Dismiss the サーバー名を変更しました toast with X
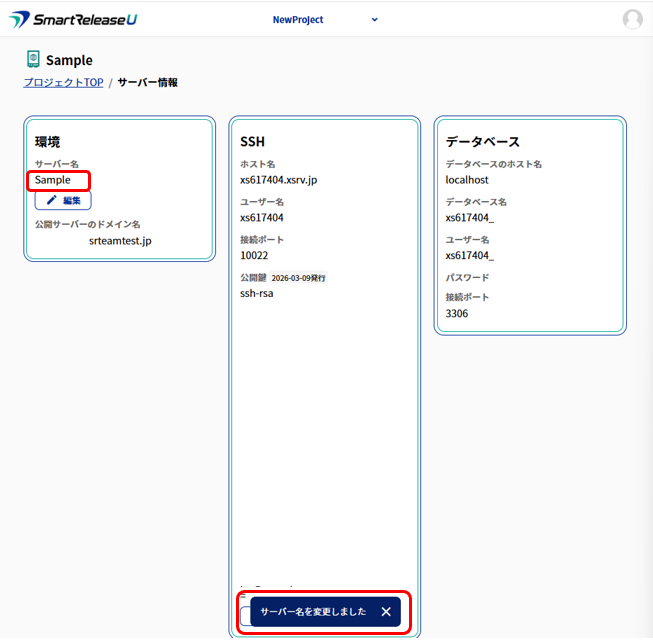The height and width of the screenshot is (642, 653). click(386, 612)
